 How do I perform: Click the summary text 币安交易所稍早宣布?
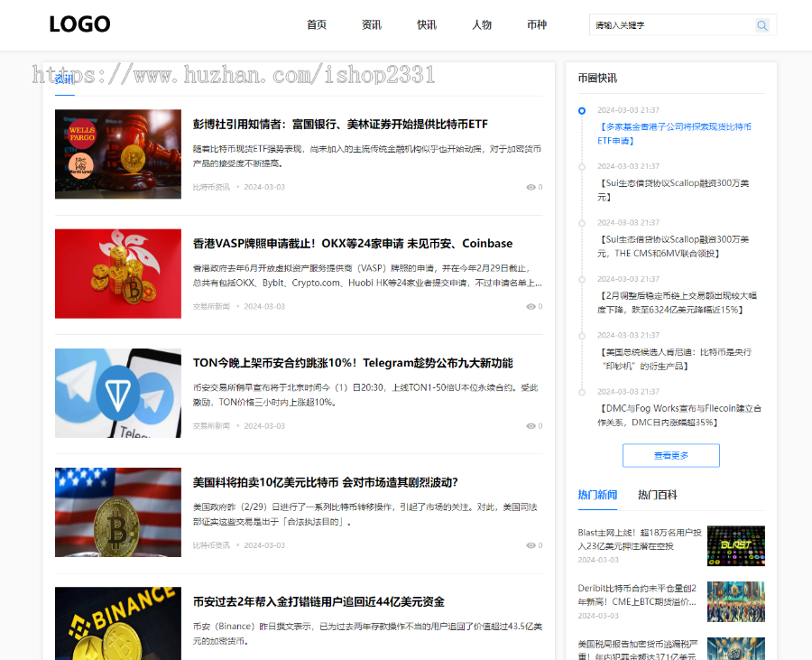click(x=365, y=395)
